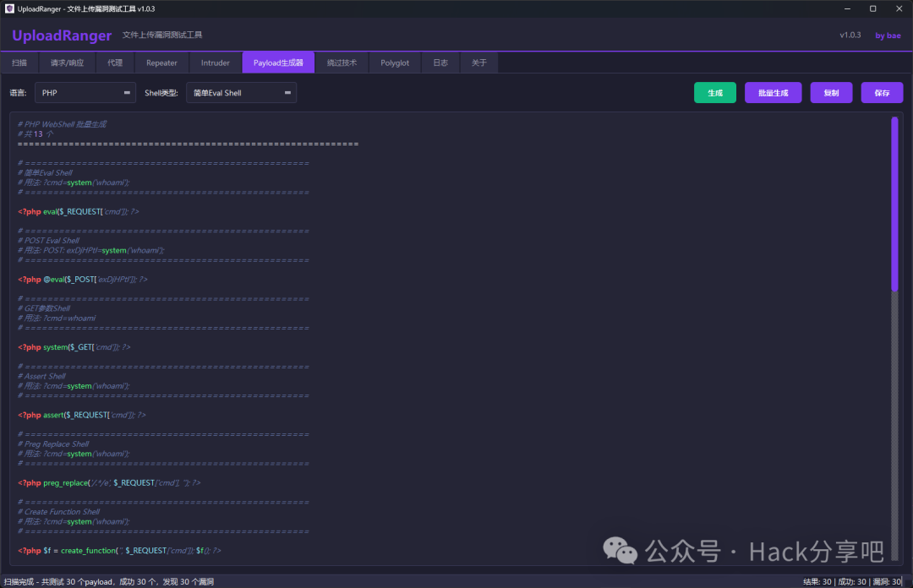This screenshot has height=588, width=913.
Task: Open the 关于 tab
Action: pos(479,63)
